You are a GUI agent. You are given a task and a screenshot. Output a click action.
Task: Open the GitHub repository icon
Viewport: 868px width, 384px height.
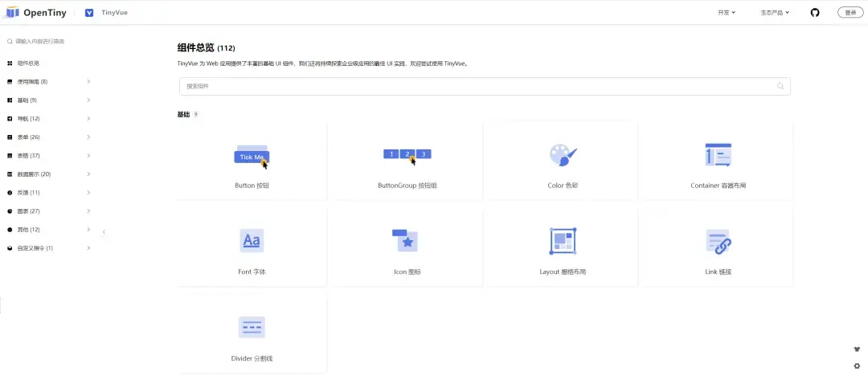(815, 13)
